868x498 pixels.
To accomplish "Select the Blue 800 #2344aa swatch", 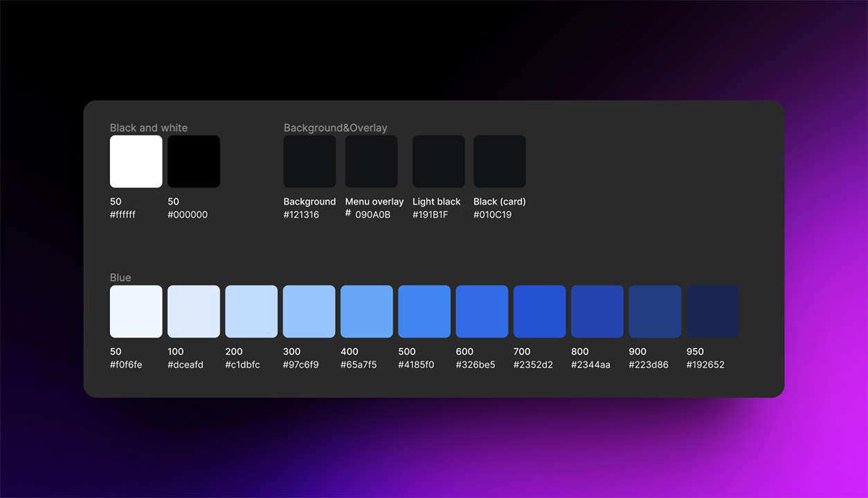I will pos(597,311).
